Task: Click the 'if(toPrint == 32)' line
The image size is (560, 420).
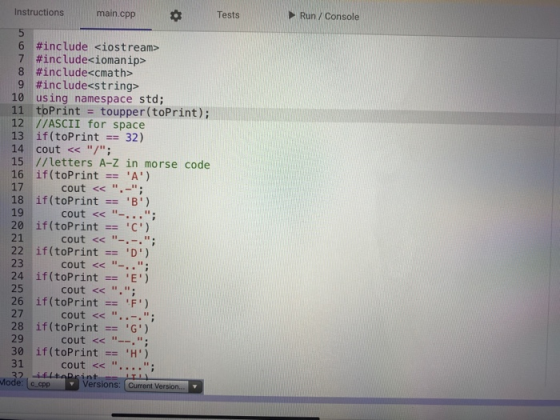Action: (x=90, y=137)
